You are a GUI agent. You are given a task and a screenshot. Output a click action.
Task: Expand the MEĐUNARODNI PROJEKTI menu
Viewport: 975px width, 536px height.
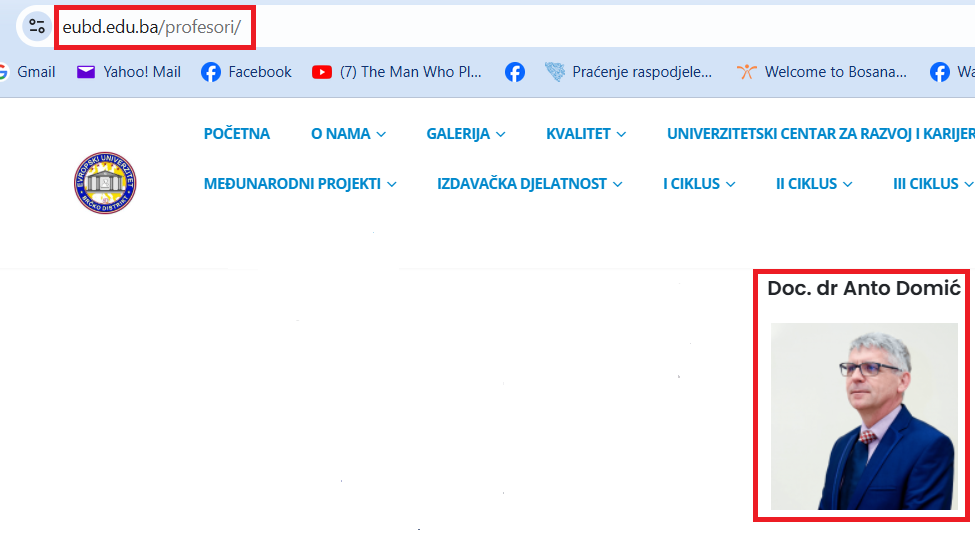[x=300, y=184]
